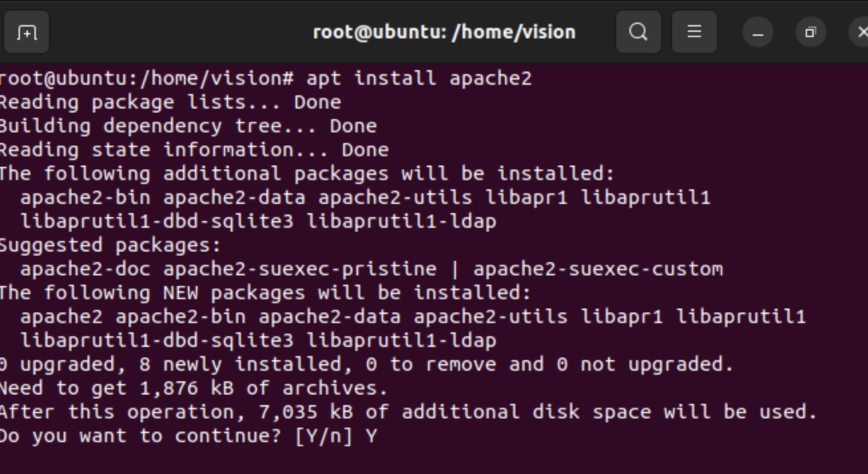Click the Need to get 1,876 kB line
The height and width of the screenshot is (474, 868).
(x=194, y=388)
